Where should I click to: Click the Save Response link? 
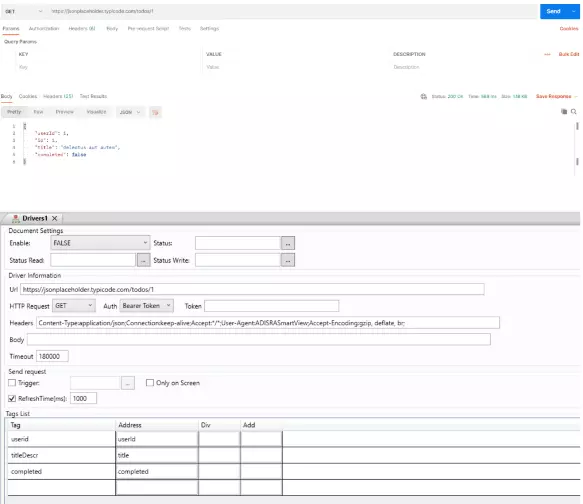(x=553, y=96)
